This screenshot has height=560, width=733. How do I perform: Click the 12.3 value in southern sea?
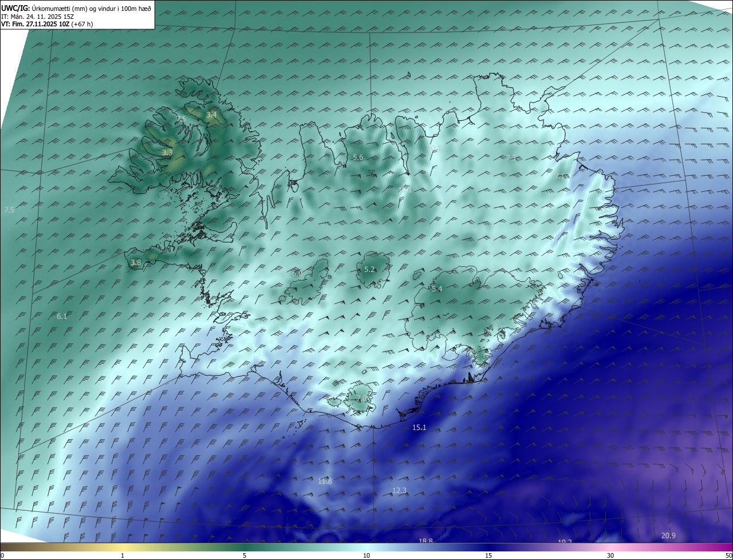click(399, 490)
